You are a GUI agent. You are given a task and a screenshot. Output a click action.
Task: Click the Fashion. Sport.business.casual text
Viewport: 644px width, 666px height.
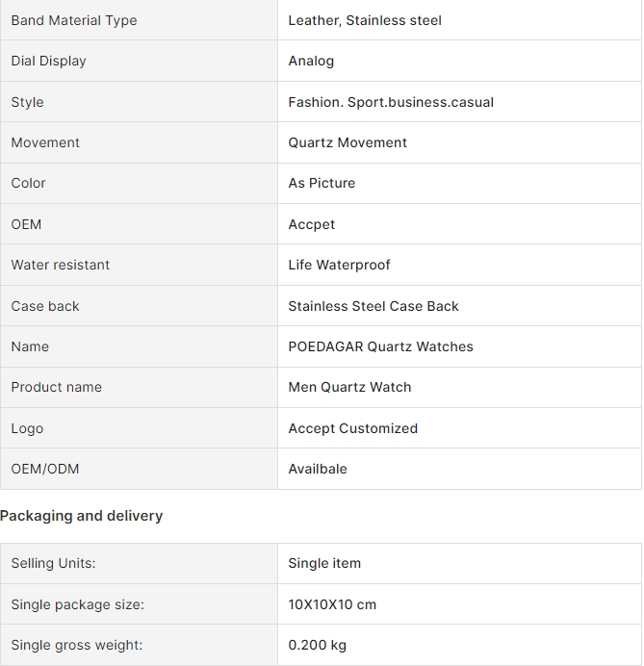pos(391,102)
